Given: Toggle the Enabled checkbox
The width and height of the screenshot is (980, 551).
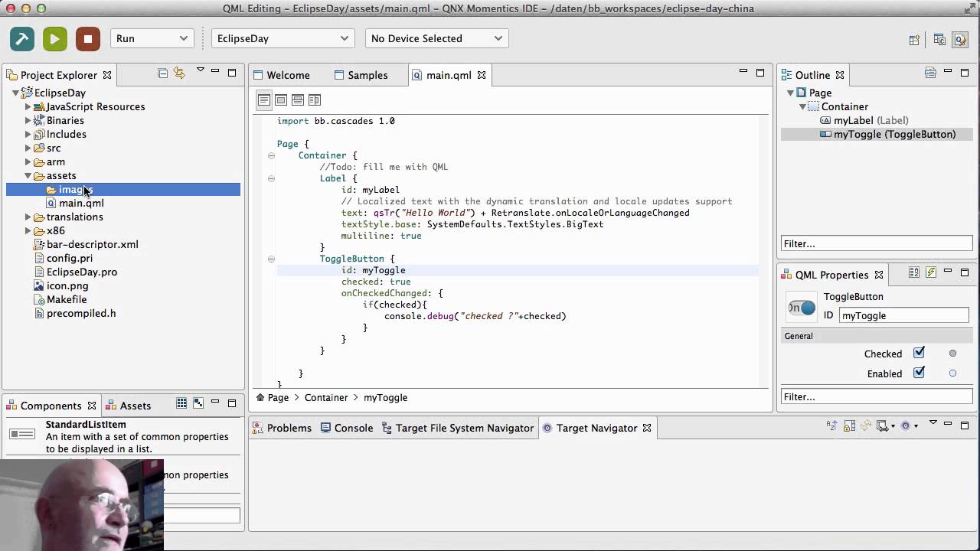Looking at the screenshot, I should [x=919, y=373].
